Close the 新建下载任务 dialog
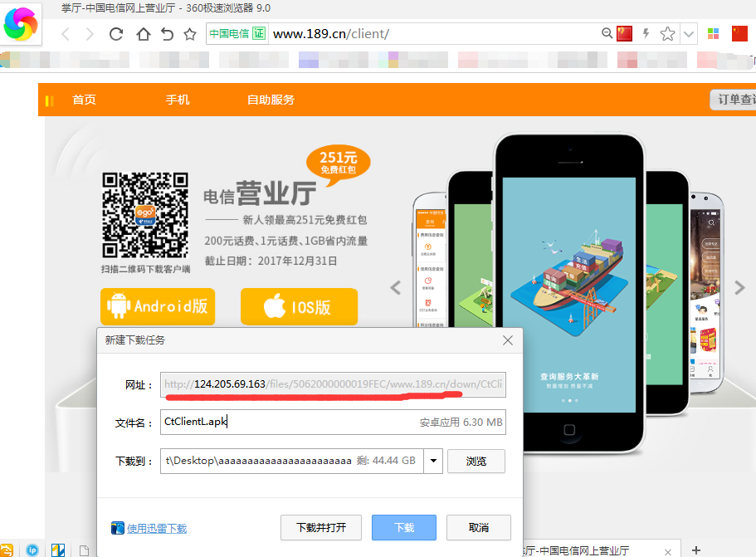 pos(508,340)
